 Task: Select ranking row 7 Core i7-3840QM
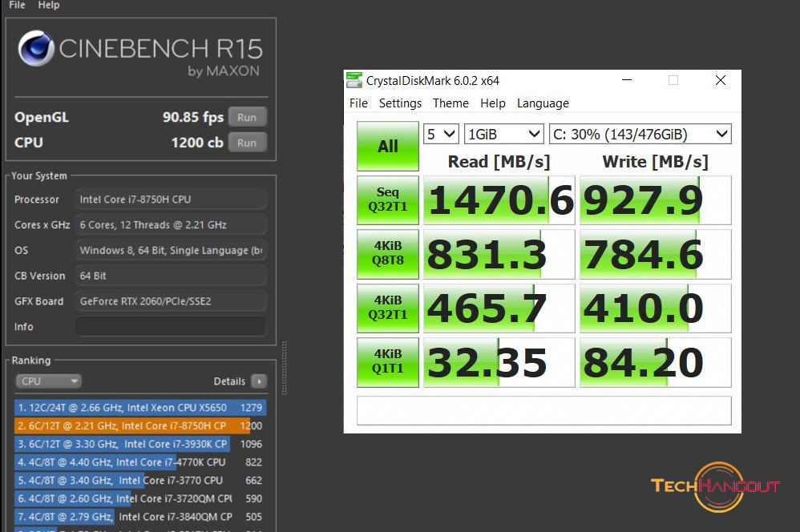tap(140, 517)
